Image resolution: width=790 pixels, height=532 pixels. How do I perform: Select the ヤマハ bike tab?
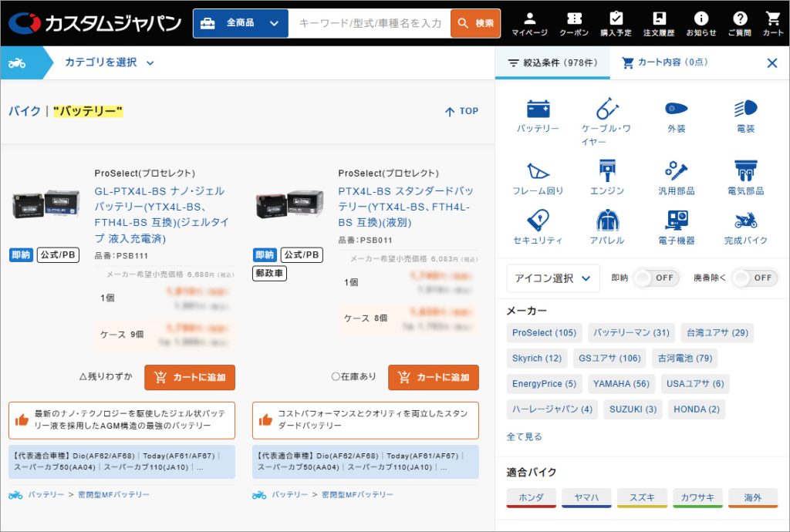click(586, 497)
